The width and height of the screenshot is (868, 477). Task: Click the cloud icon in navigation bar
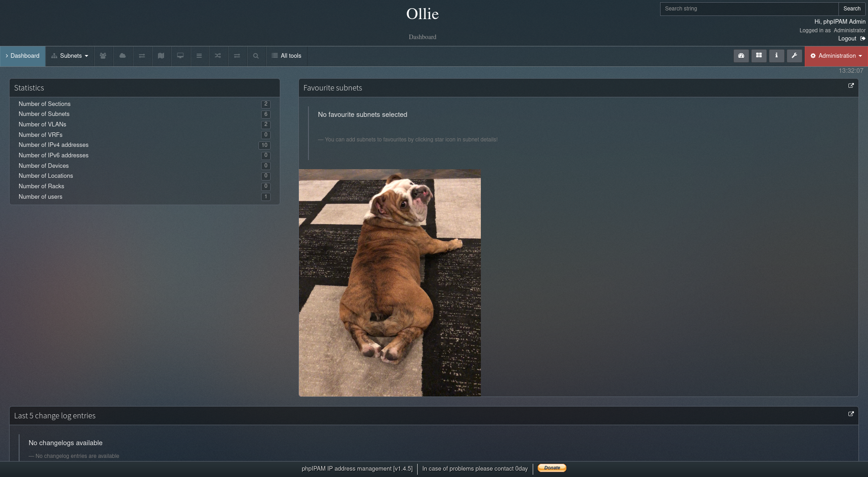point(122,56)
